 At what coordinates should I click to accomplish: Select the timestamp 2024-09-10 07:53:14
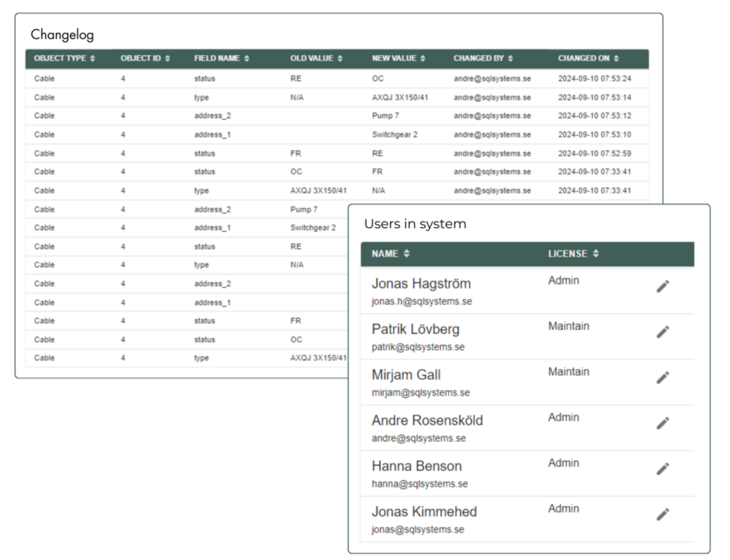coord(594,97)
